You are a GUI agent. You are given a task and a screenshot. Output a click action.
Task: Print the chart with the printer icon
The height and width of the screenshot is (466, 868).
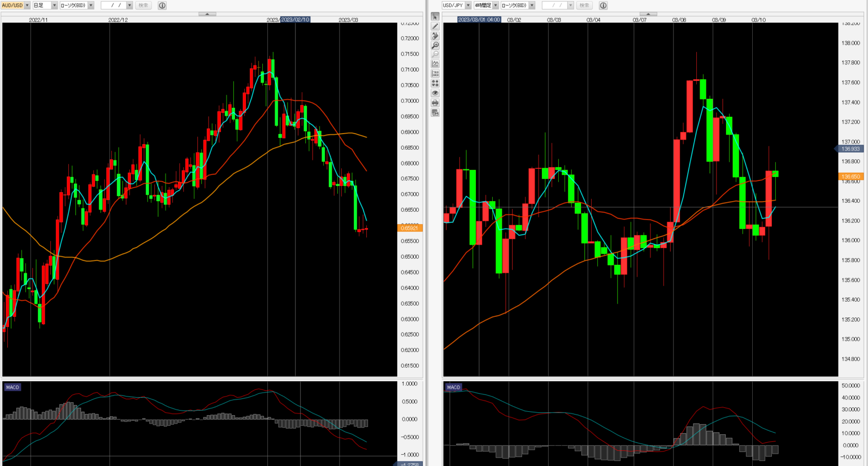(x=435, y=103)
